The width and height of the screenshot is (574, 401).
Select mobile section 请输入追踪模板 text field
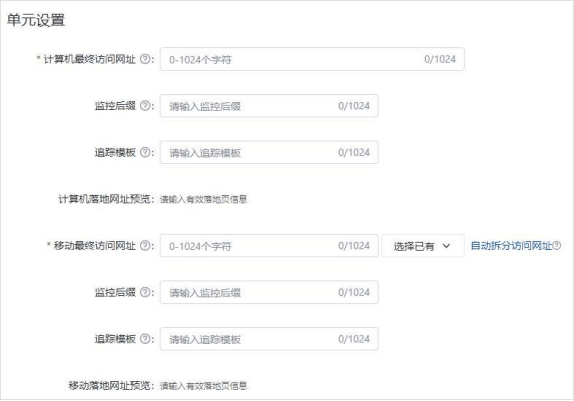[269, 339]
